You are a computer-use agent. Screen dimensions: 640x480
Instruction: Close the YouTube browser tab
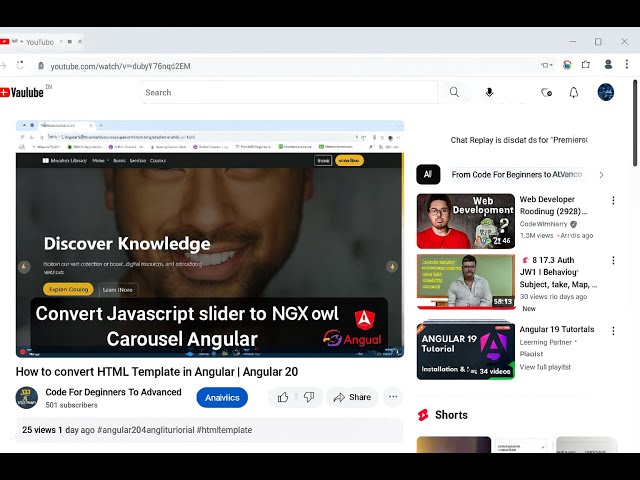(x=80, y=42)
